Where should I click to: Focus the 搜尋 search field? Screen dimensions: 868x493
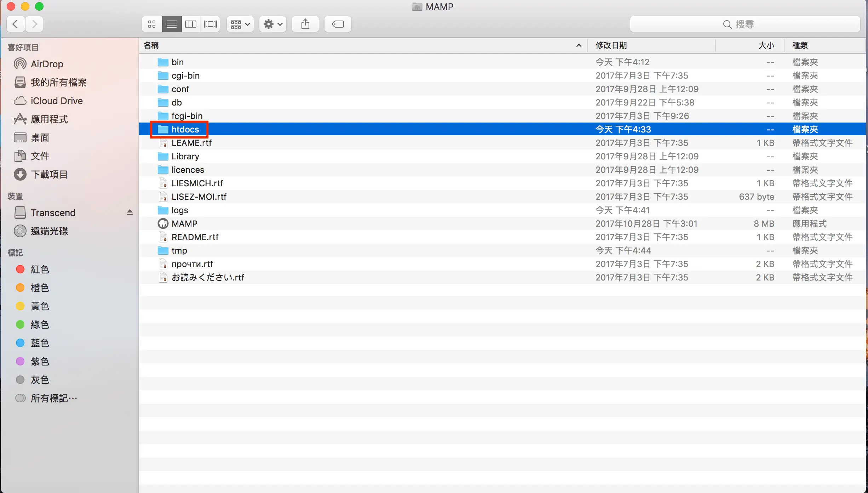[745, 24]
